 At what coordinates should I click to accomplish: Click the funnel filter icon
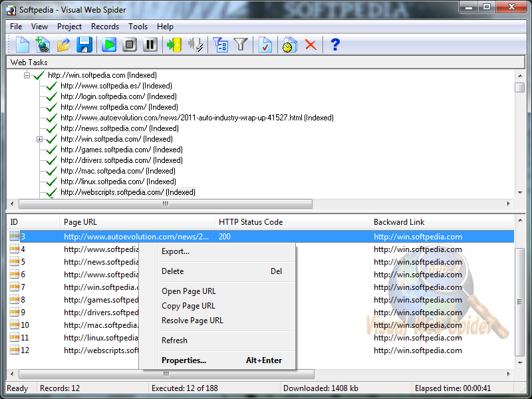tap(241, 45)
